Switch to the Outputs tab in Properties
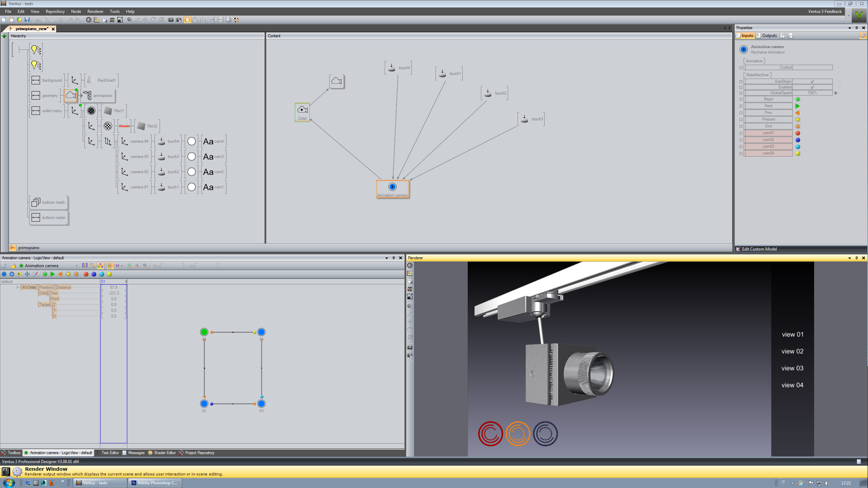The width and height of the screenshot is (868, 488). (769, 36)
